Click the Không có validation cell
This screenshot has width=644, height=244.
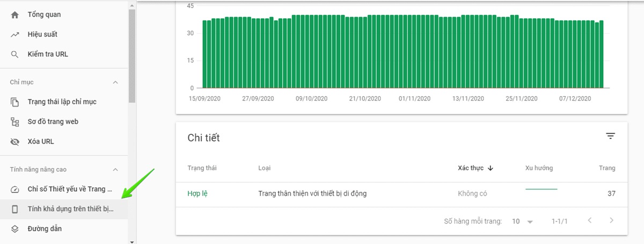click(472, 193)
